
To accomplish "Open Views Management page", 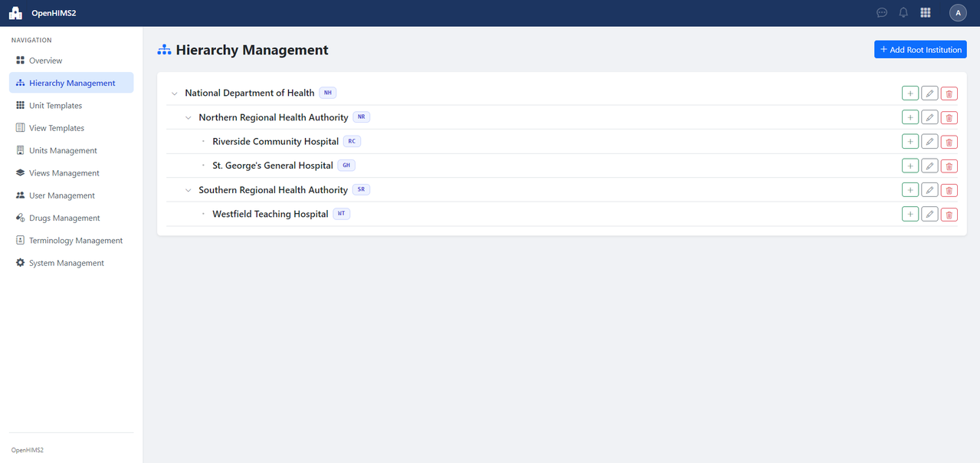I will click(71, 173).
